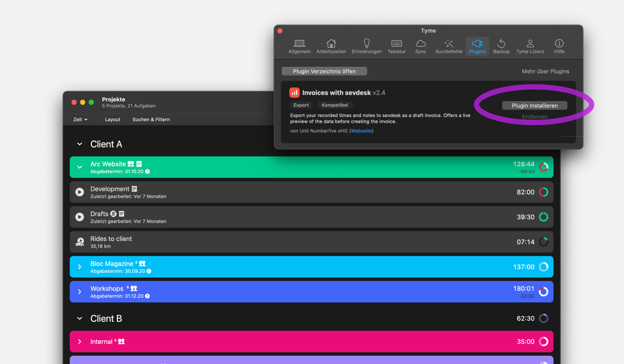
Task: Select the Plugins tab
Action: pyautogui.click(x=477, y=47)
